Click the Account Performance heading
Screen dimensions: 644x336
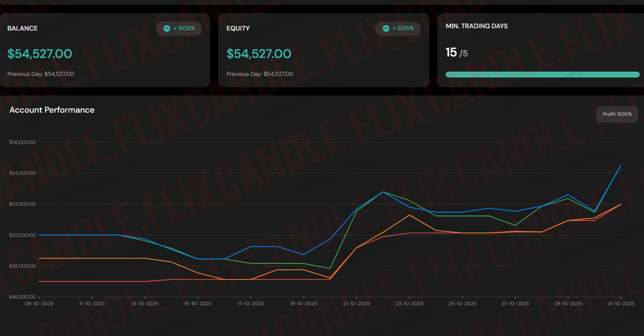[x=52, y=110]
